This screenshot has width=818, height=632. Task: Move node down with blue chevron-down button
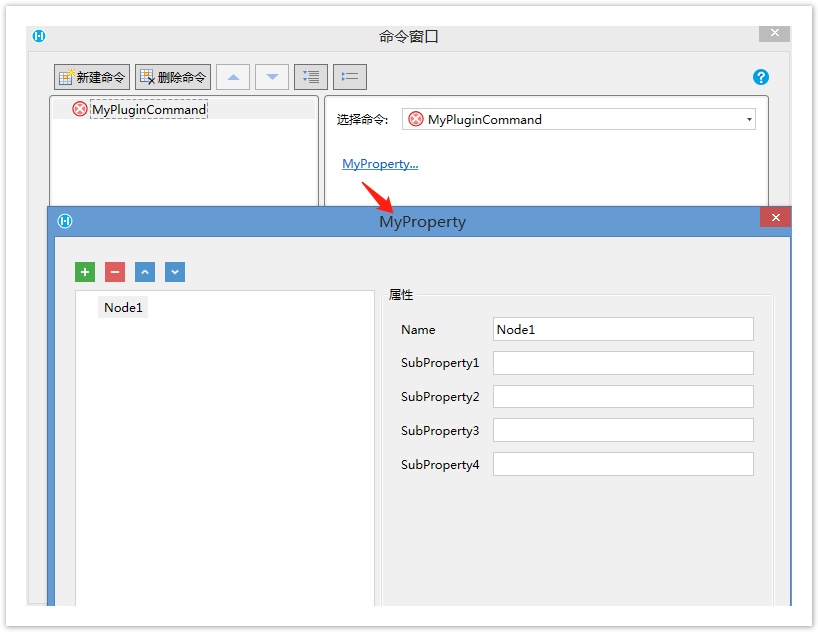point(175,272)
